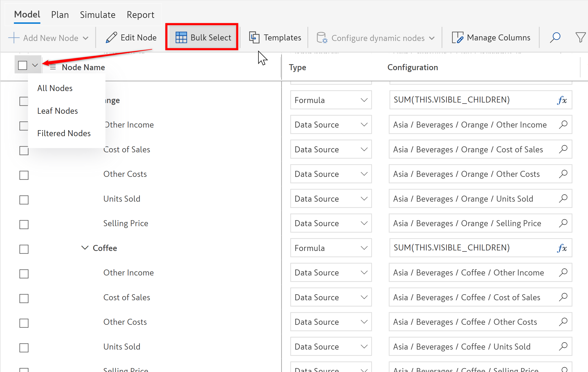The height and width of the screenshot is (372, 588).
Task: Click the Templates copy icon
Action: pyautogui.click(x=254, y=38)
